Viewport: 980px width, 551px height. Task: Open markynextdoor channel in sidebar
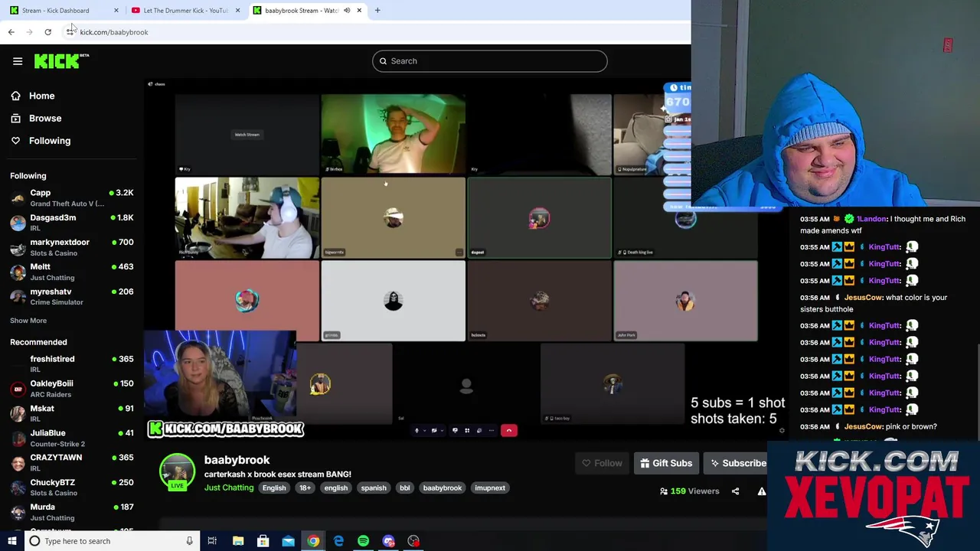coord(72,247)
